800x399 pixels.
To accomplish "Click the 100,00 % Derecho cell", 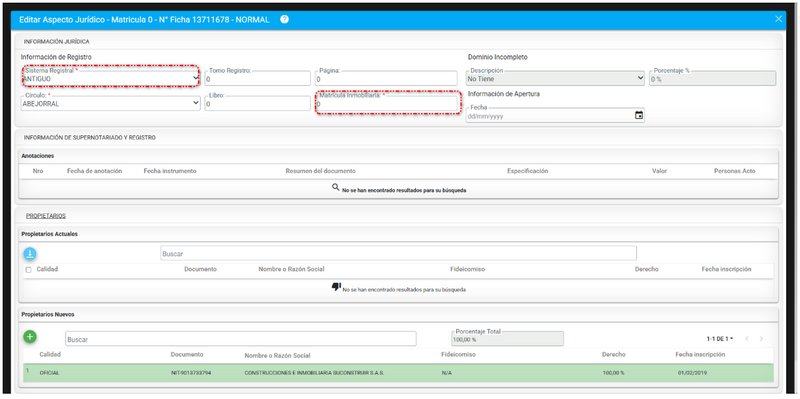I will [613, 373].
